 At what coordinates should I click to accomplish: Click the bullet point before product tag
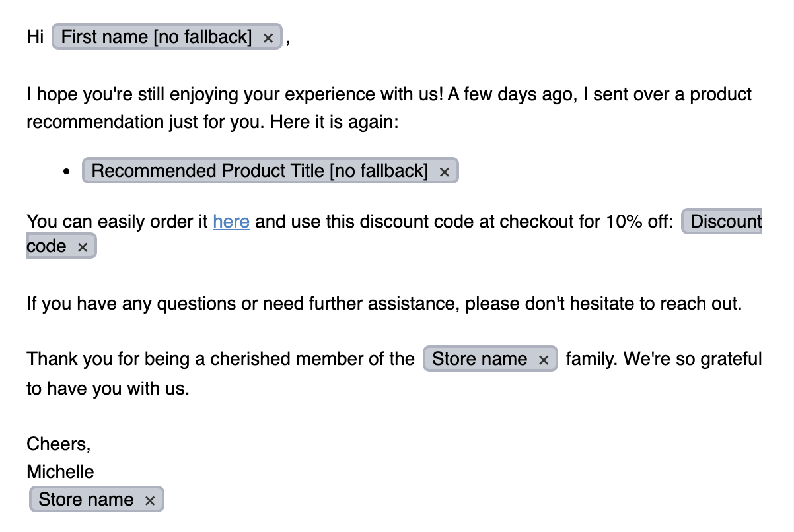(66, 172)
